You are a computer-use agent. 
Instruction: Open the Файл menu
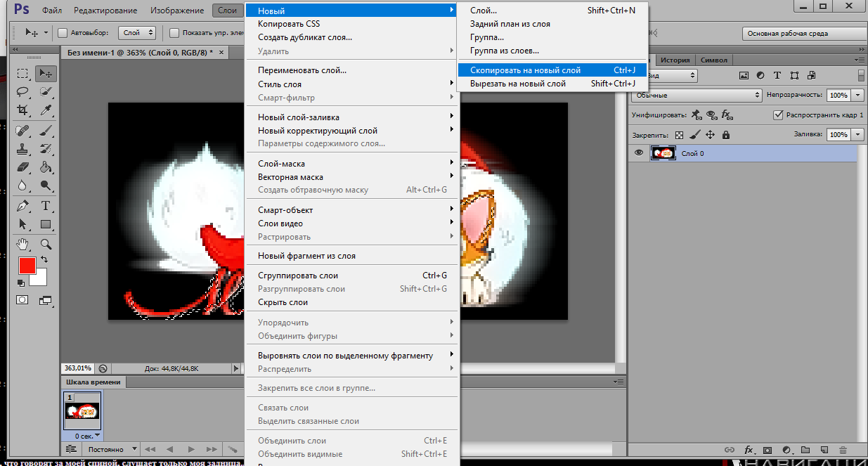click(51, 11)
